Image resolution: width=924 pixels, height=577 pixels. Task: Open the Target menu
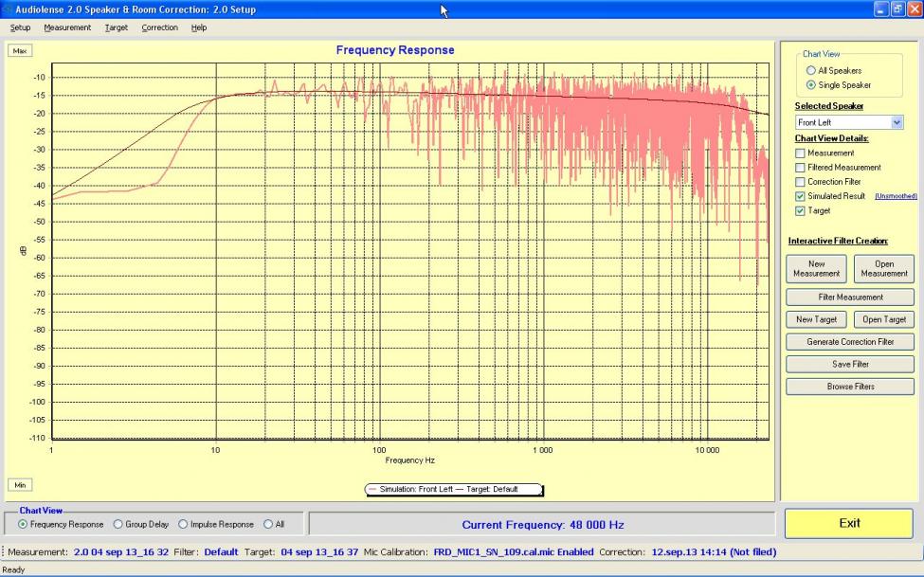(116, 27)
